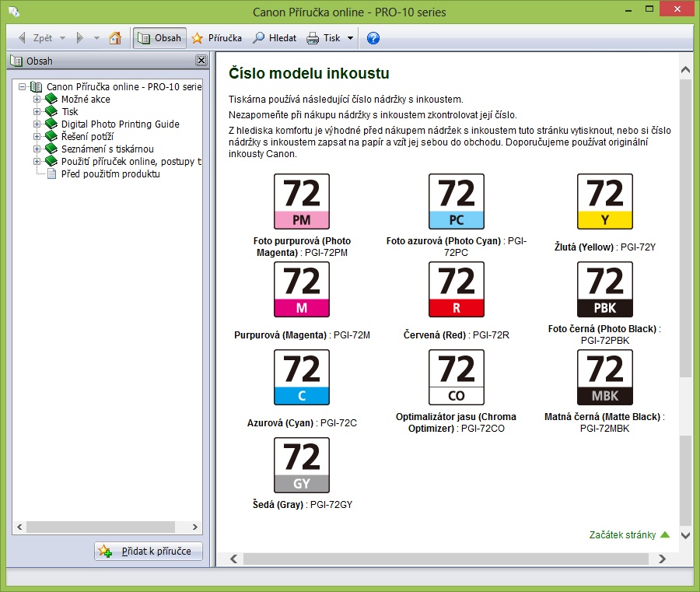
Task: Click the tree panel scroll left arrow
Action: coord(19,527)
